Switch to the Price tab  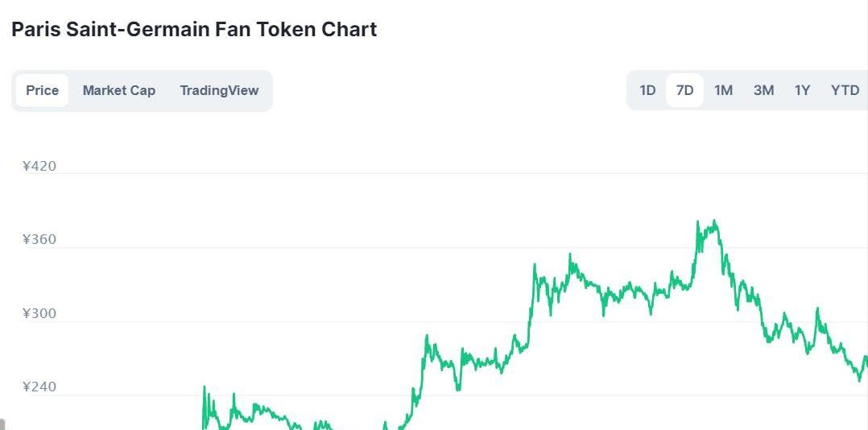pos(42,90)
